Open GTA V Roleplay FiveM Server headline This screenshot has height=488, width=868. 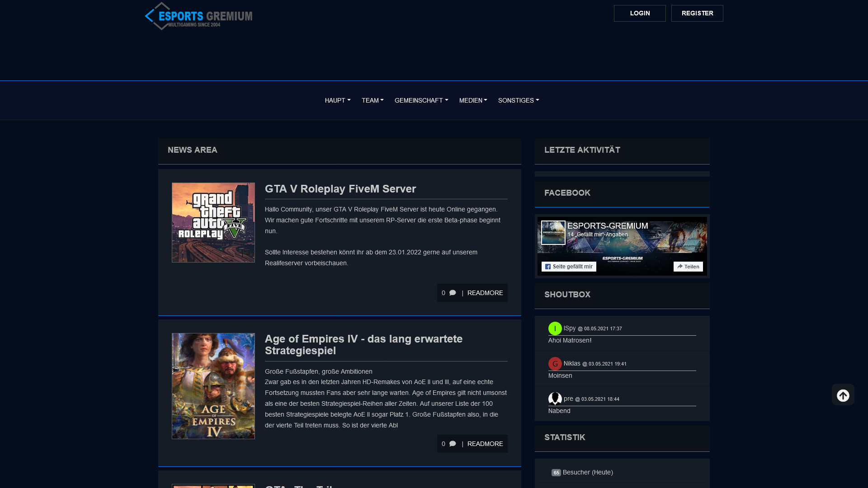pyautogui.click(x=340, y=189)
